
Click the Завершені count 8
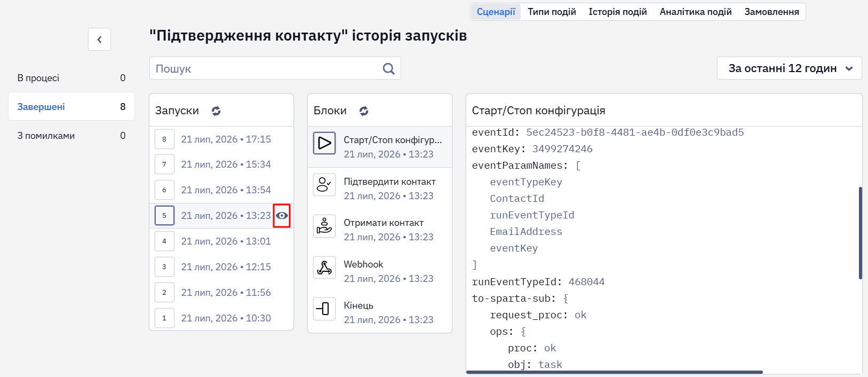click(x=123, y=107)
